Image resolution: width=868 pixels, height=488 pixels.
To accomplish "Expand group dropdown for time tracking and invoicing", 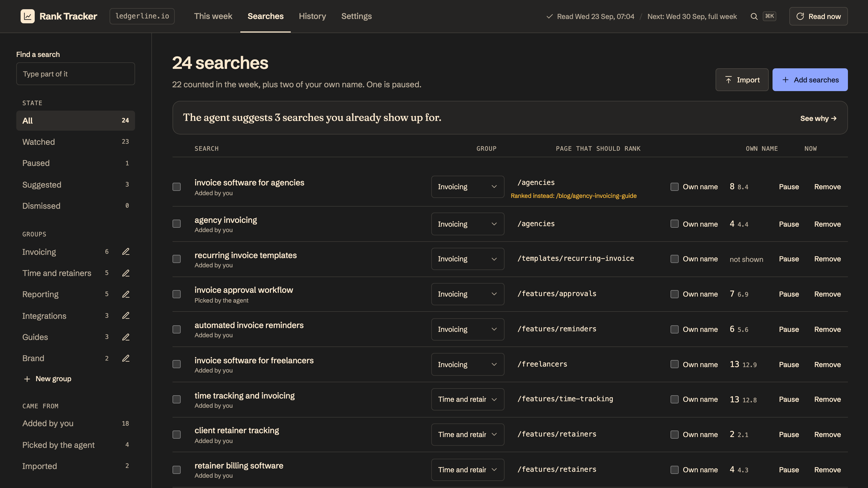I will coord(468,399).
